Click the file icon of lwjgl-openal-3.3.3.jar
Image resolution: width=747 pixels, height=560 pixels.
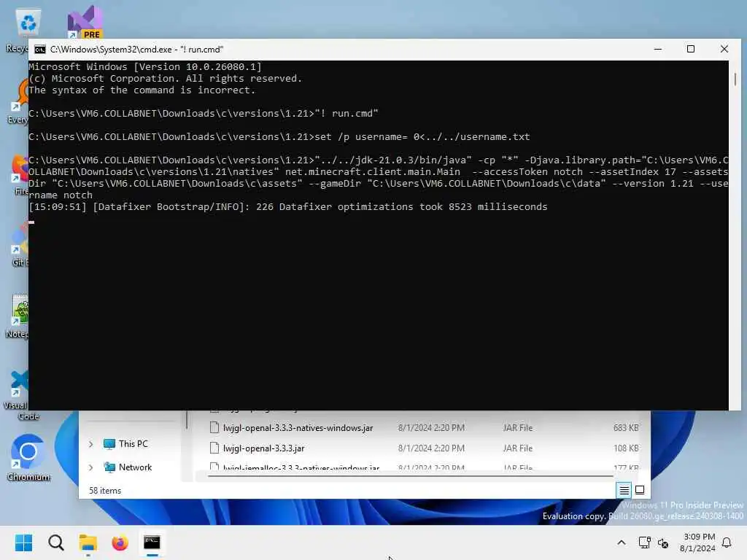click(x=214, y=448)
